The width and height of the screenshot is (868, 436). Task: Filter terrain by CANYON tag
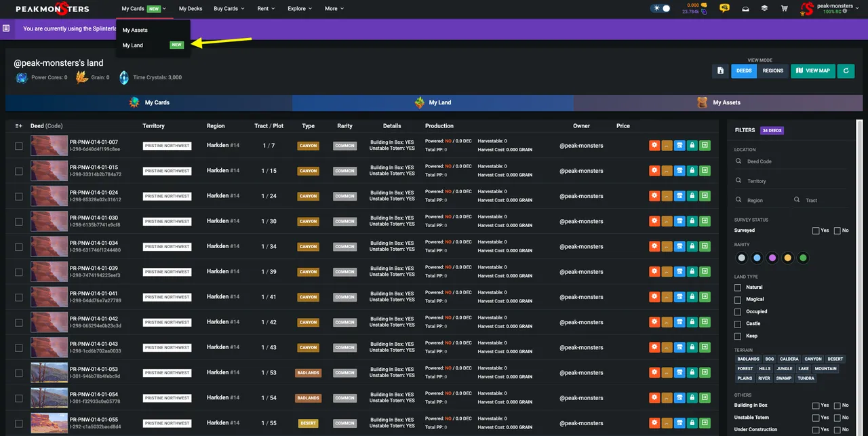coord(813,359)
